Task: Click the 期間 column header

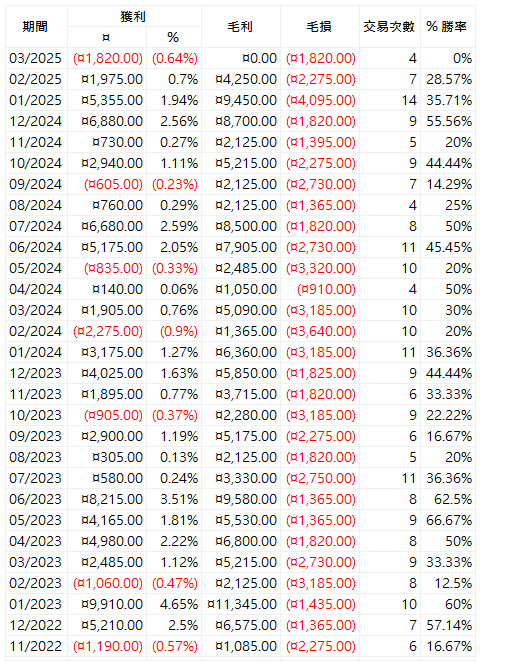Action: (36, 27)
